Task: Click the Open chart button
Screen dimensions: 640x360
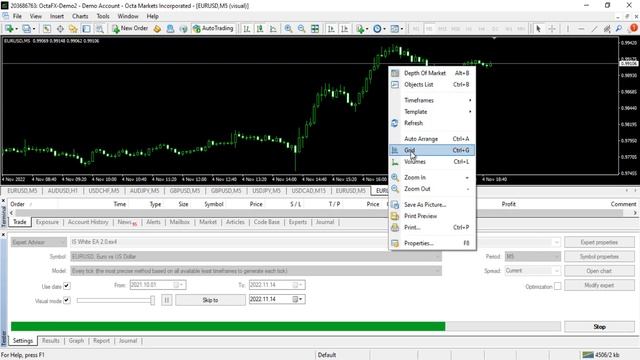Action: pos(599,271)
